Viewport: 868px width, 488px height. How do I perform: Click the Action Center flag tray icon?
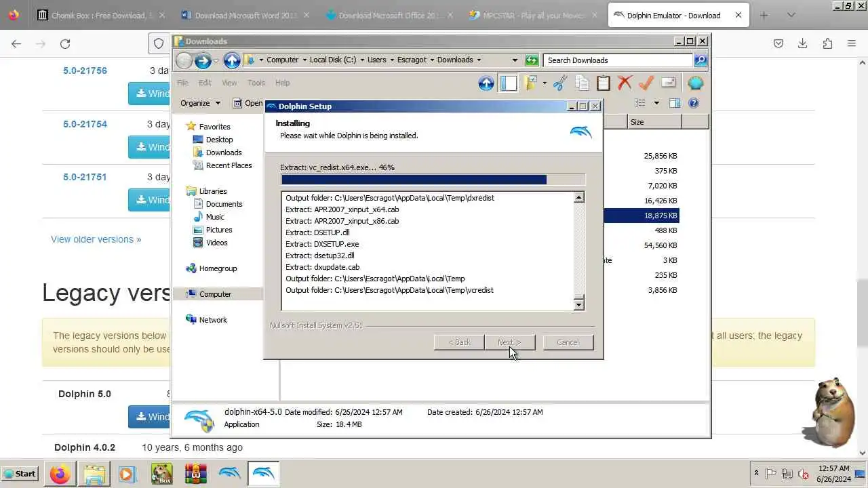point(771,474)
